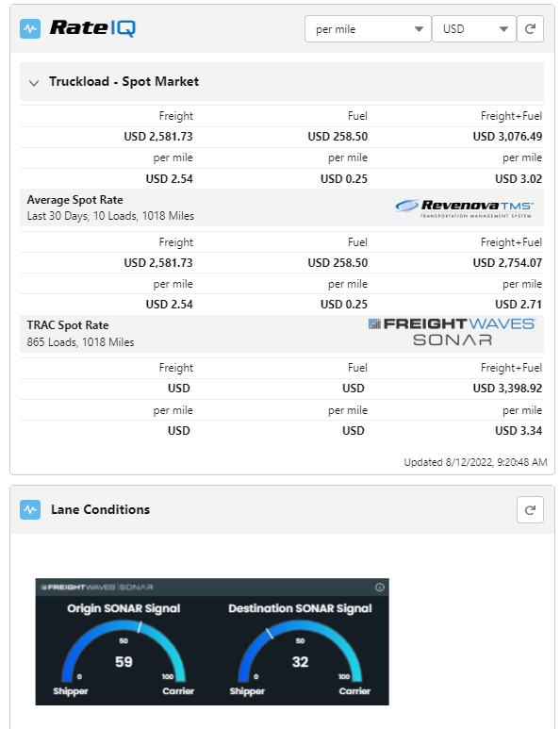Click origin signal value 59

pos(124,662)
